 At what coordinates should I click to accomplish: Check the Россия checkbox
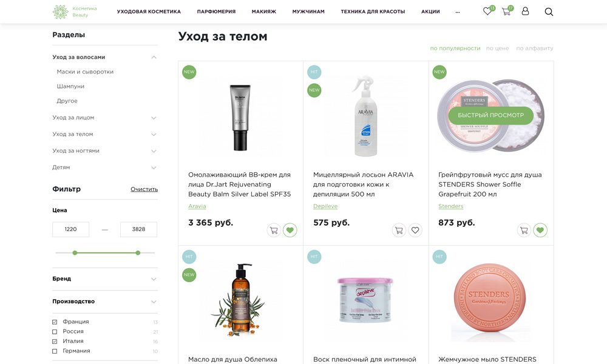coord(55,331)
